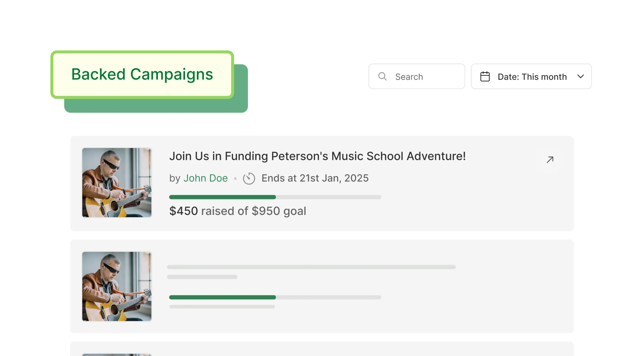Screen dimensions: 644x356
Task: Open the campaign using the arrow icon
Action: click(x=550, y=160)
